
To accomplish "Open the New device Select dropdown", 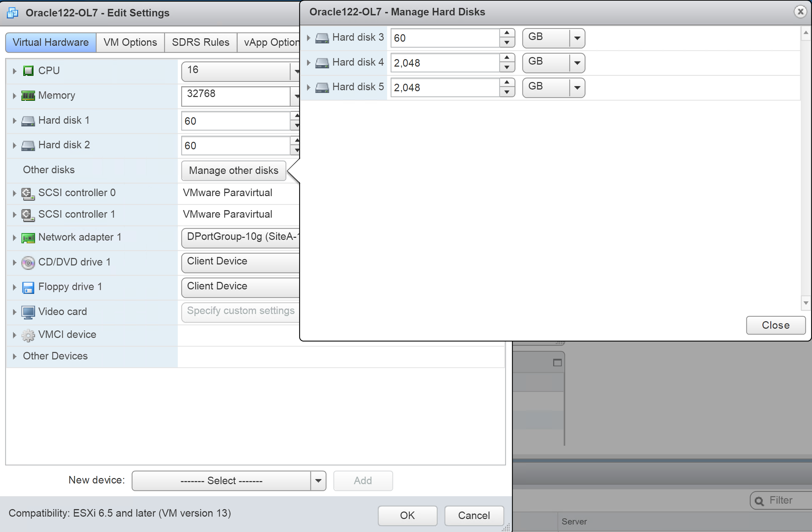I will 318,481.
